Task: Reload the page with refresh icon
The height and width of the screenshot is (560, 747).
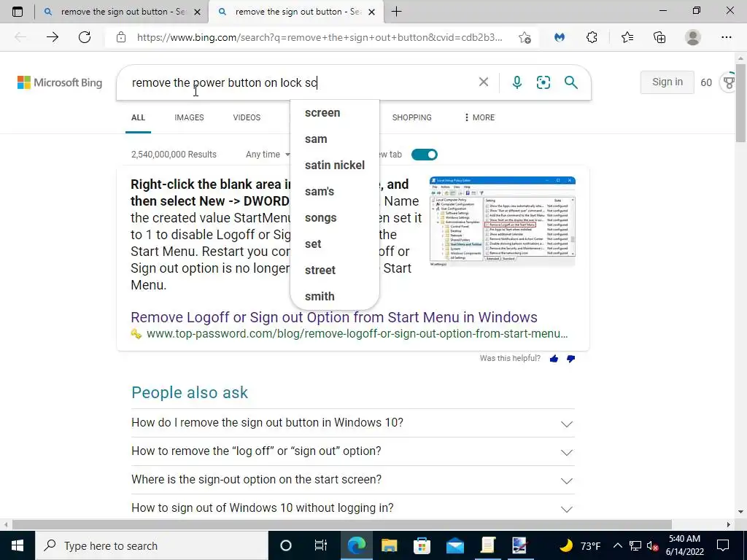Action: click(85, 37)
